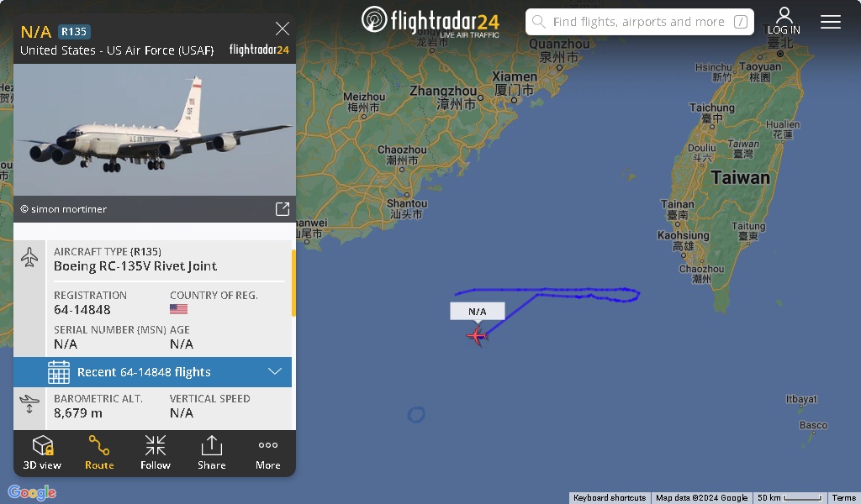Image resolution: width=861 pixels, height=504 pixels.
Task: Open Keyboard shortcuts link
Action: click(610, 497)
